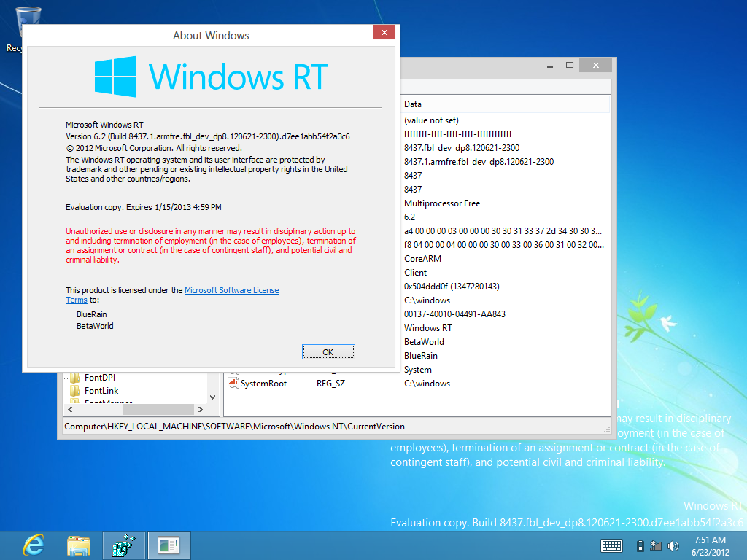The image size is (747, 560).
Task: Click the tree pane scroll-down arrow
Action: pos(213,397)
